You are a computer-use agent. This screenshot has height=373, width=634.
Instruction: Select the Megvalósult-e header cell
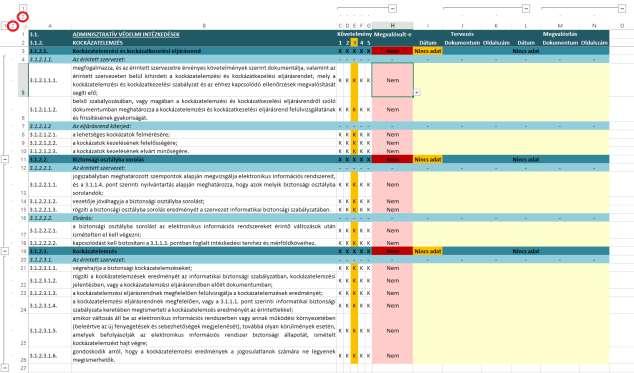point(392,34)
